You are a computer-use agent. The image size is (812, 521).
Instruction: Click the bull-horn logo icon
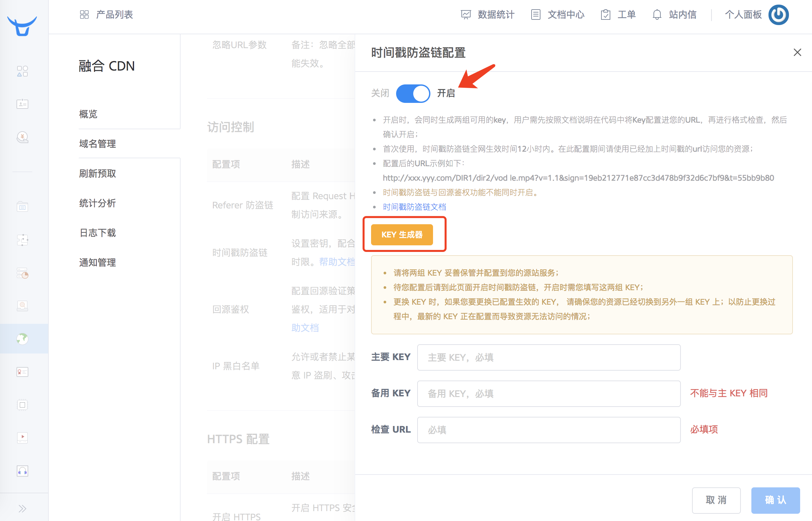(x=22, y=26)
